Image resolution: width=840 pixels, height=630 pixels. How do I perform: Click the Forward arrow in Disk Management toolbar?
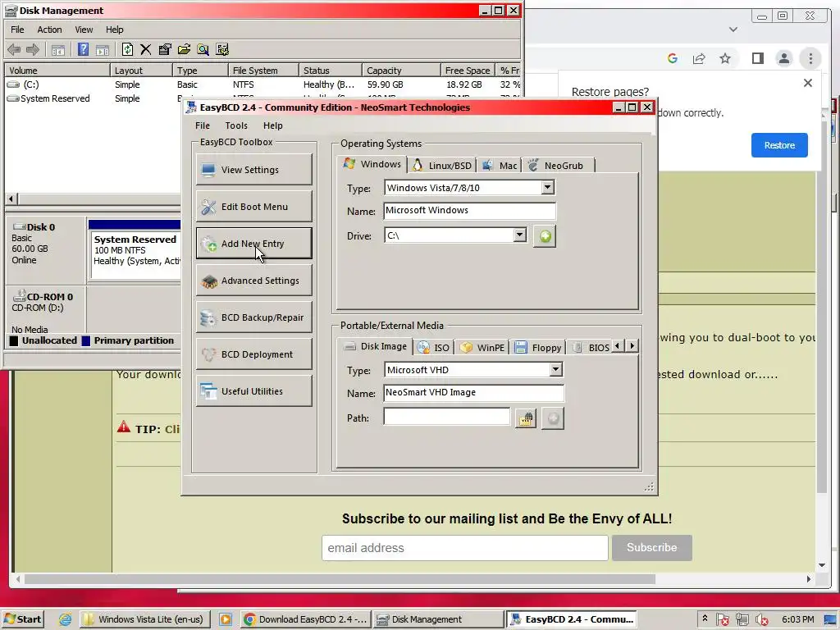coord(33,50)
